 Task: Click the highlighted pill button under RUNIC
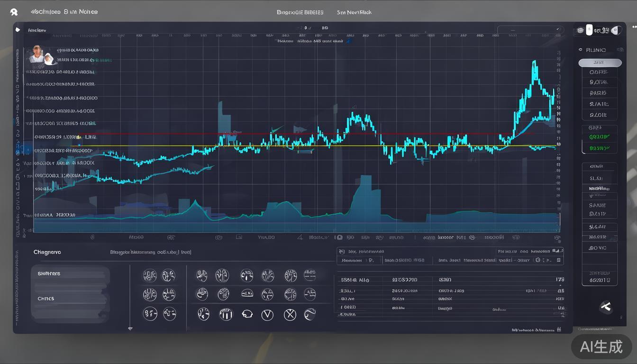[x=600, y=63]
